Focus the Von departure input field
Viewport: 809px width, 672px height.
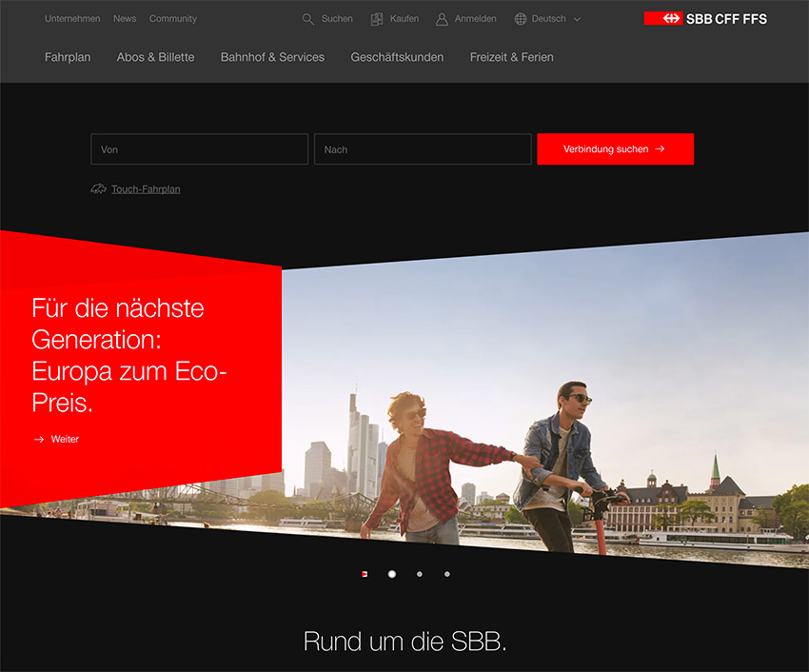pos(199,149)
